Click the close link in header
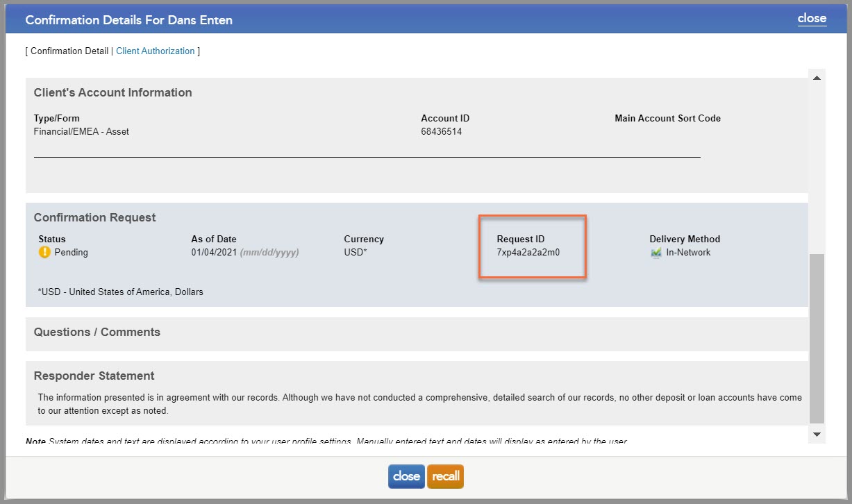This screenshot has height=504, width=852. click(x=812, y=19)
